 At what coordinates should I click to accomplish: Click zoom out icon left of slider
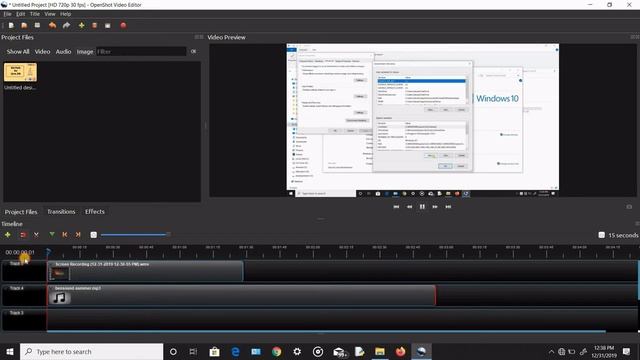point(93,235)
